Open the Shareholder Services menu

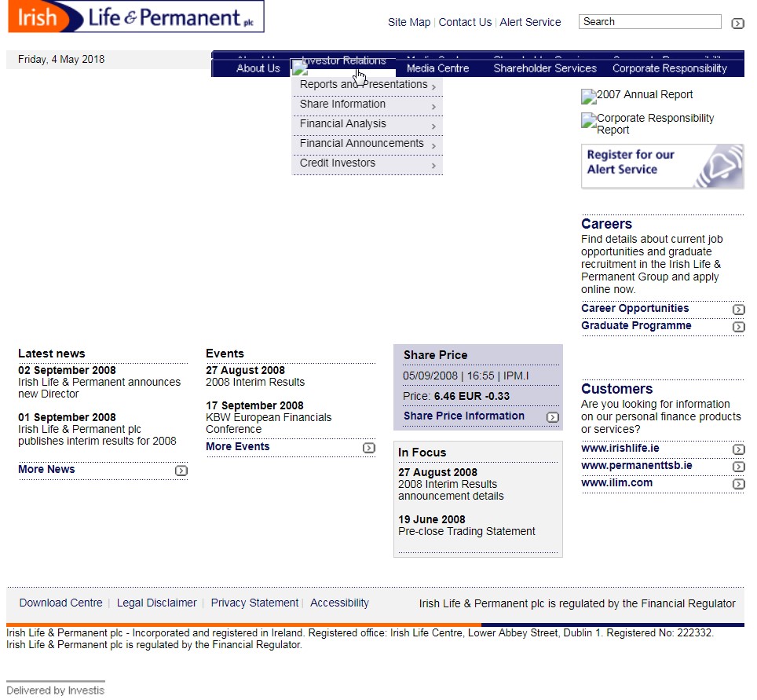pyautogui.click(x=544, y=68)
